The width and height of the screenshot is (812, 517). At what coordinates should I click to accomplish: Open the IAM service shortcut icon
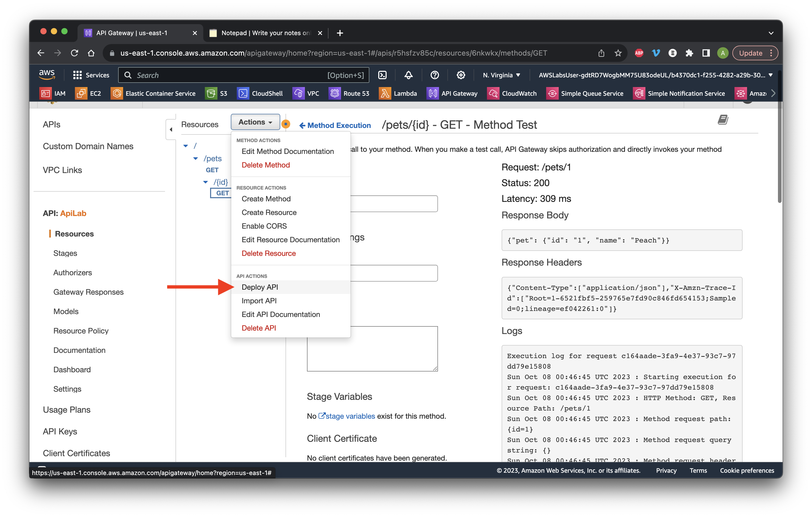[x=45, y=94]
